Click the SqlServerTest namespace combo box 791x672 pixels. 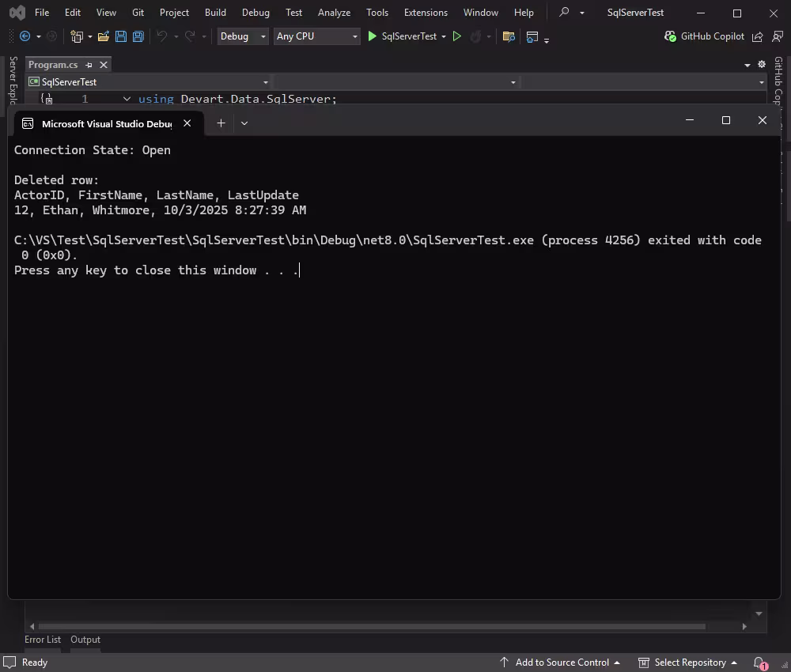pos(146,81)
